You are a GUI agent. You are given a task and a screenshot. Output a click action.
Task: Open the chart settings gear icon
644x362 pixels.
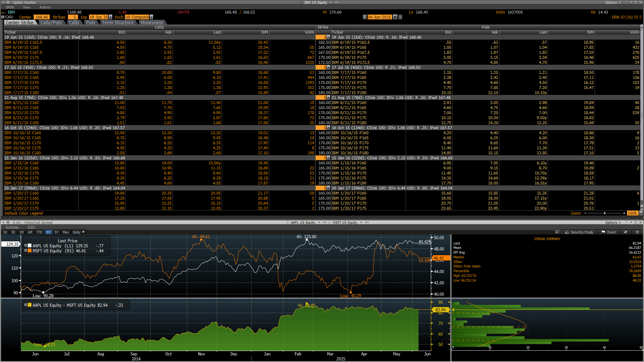click(x=637, y=232)
